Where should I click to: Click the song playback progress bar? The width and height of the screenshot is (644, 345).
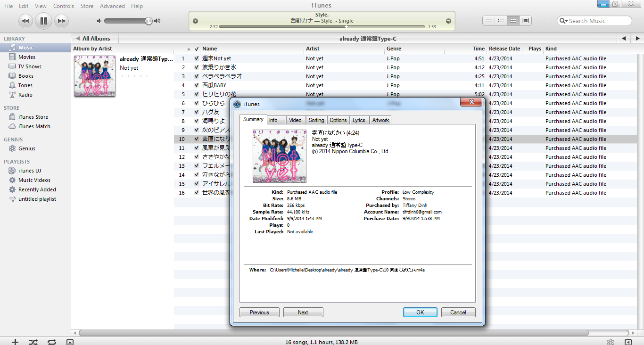click(322, 27)
